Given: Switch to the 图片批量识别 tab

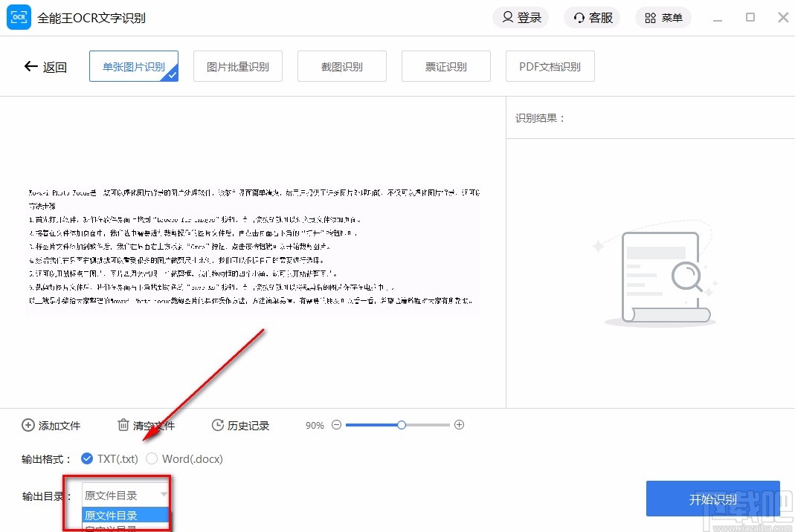Looking at the screenshot, I should pos(237,66).
